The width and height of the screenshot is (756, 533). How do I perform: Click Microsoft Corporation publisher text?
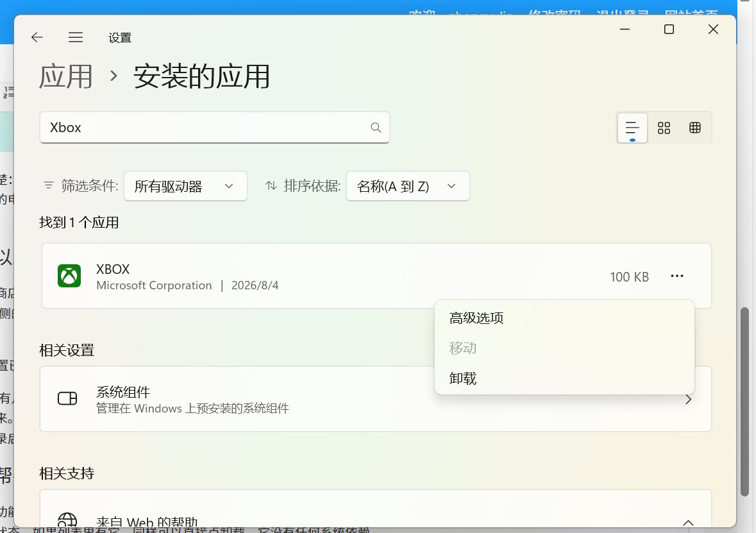coord(154,285)
